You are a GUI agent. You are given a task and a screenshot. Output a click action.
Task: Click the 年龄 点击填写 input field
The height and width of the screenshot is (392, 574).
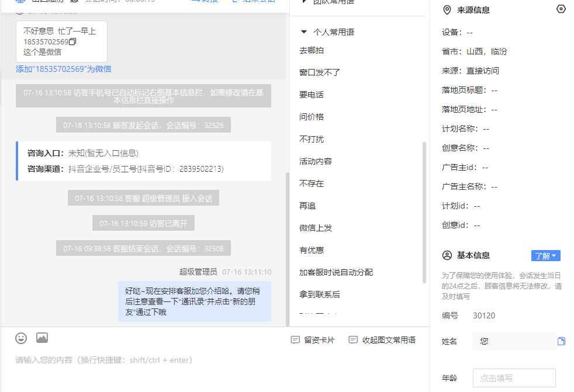click(x=514, y=378)
